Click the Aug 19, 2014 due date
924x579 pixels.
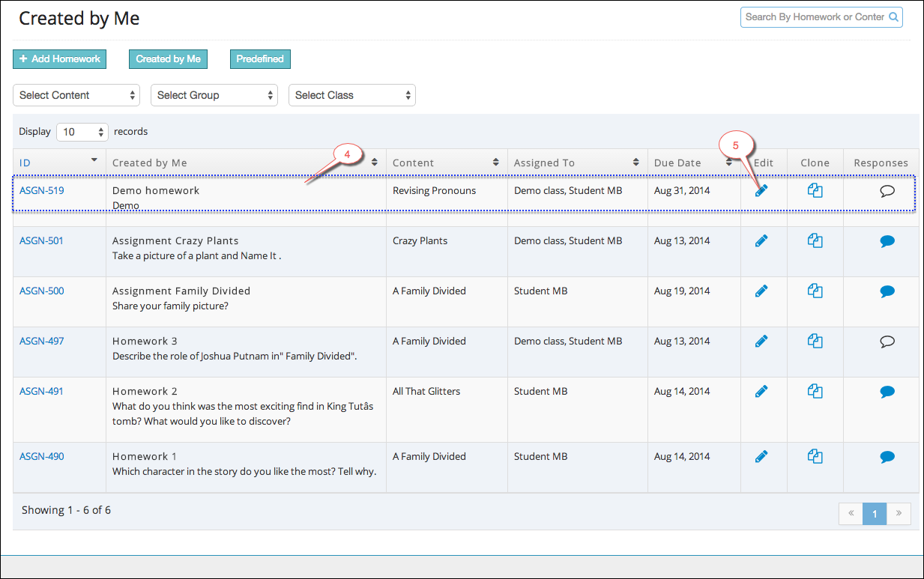[x=682, y=291]
